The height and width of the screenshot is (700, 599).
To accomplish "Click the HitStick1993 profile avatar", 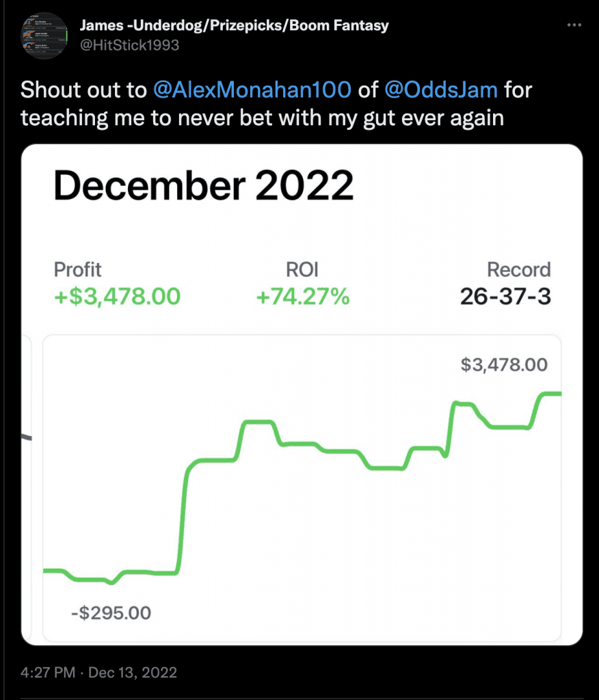I will (44, 36).
